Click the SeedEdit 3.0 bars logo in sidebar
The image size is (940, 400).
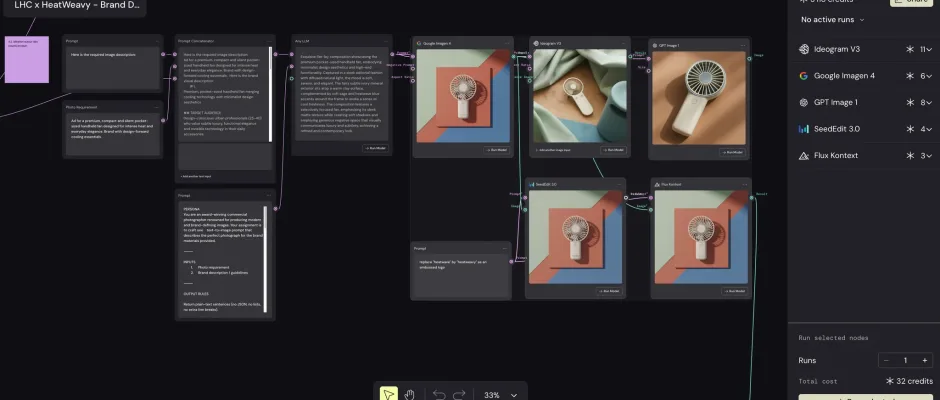[x=804, y=129]
